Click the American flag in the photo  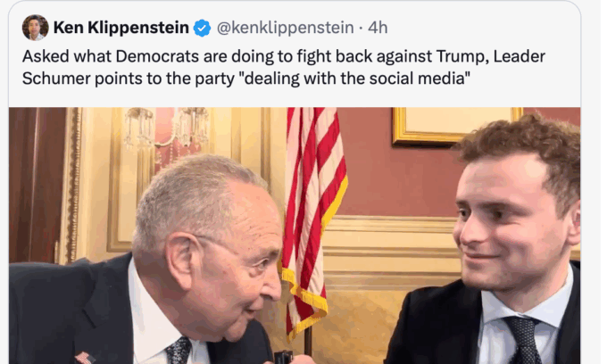pos(311,205)
